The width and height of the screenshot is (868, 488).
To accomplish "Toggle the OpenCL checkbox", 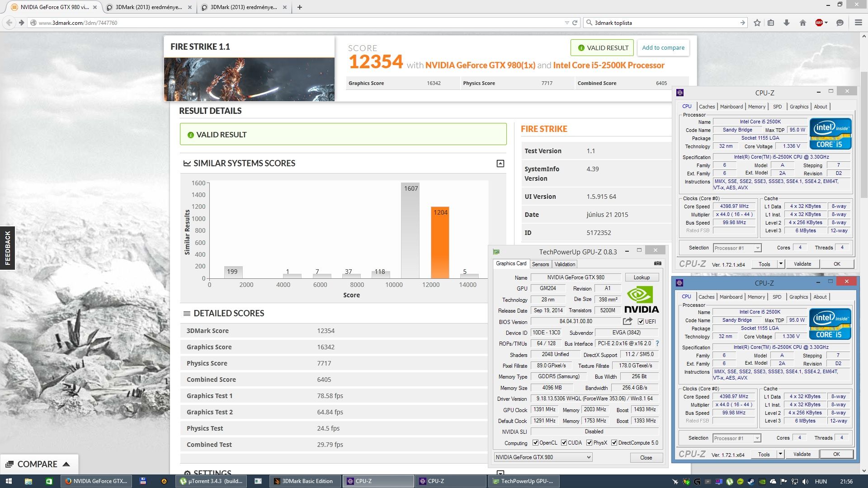I will (536, 443).
